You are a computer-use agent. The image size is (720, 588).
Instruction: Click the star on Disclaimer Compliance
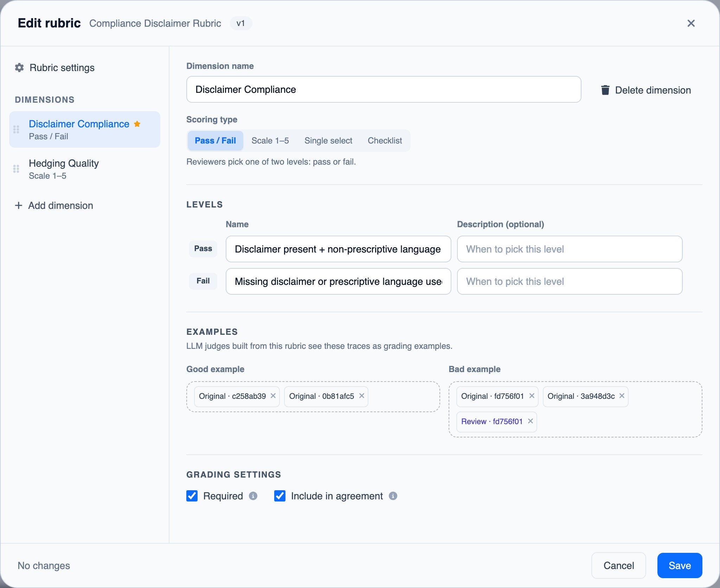(x=137, y=124)
